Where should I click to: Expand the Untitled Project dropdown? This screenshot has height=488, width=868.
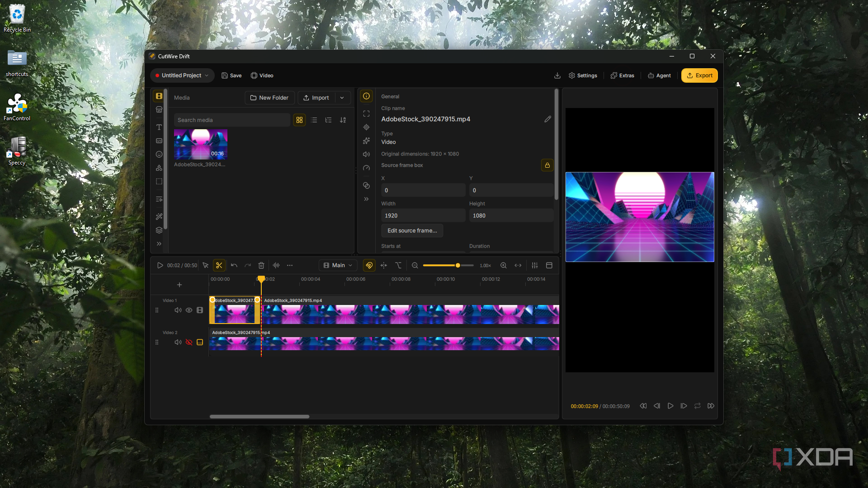(x=182, y=75)
